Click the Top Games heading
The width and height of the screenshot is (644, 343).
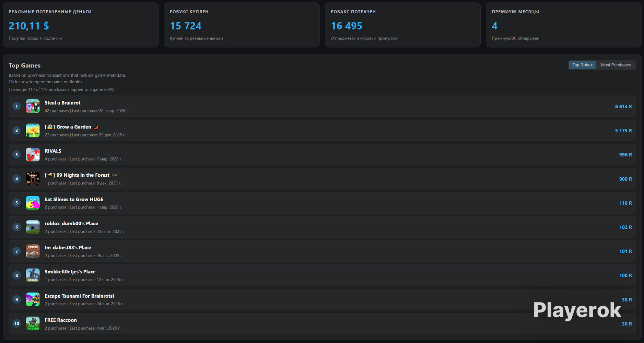24,66
